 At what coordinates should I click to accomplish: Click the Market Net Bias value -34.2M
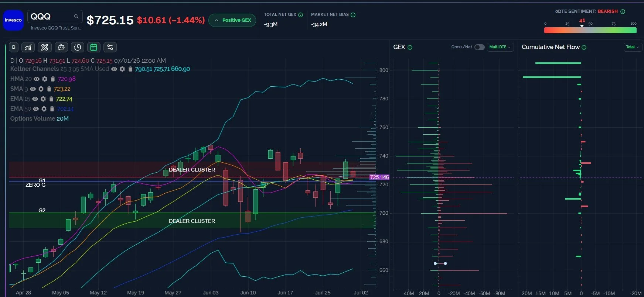[x=319, y=25]
